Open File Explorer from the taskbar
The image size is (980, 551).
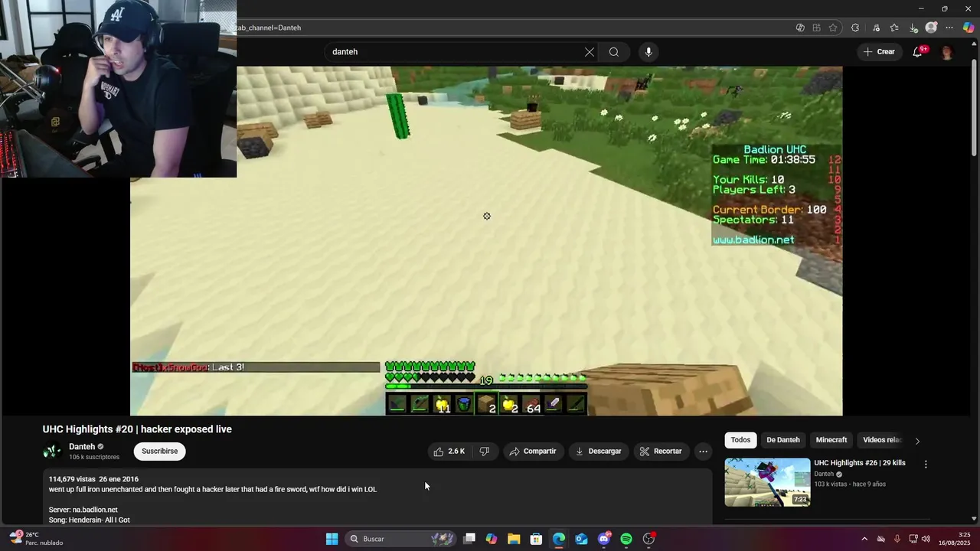pyautogui.click(x=514, y=539)
